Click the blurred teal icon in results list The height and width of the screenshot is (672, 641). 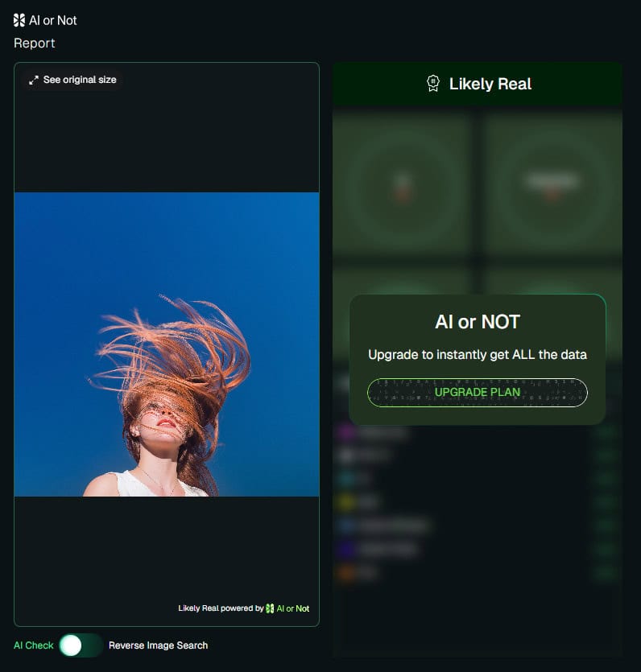click(347, 478)
